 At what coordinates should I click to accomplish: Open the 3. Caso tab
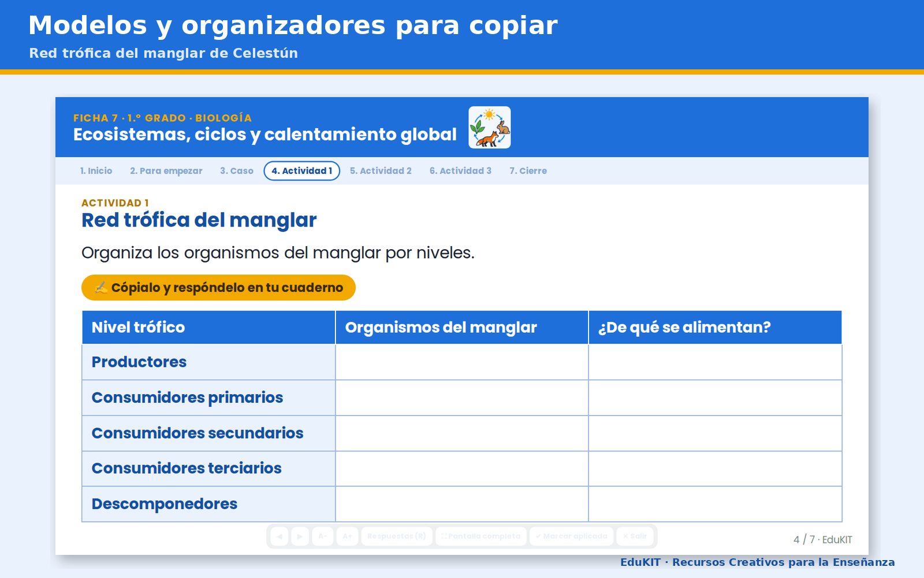237,171
